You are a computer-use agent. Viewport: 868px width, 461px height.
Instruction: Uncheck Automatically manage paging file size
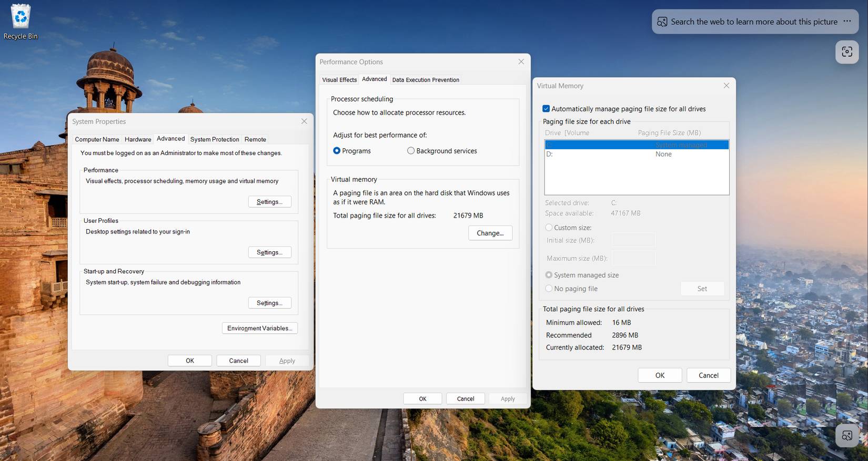pos(546,109)
